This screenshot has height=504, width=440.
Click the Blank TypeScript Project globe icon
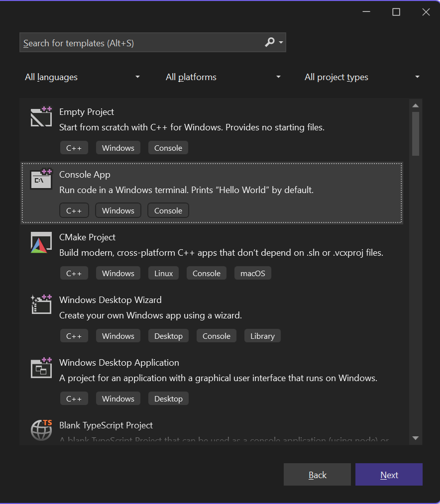[40, 430]
